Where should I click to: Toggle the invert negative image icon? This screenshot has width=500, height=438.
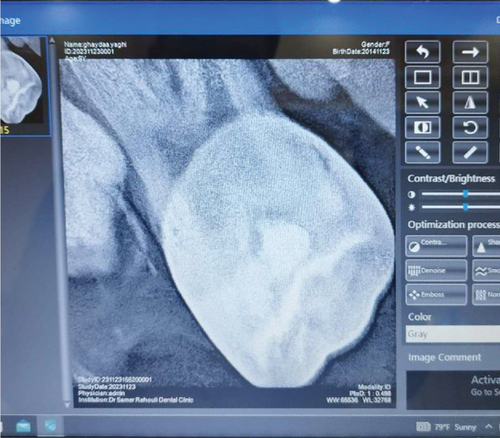click(422, 127)
